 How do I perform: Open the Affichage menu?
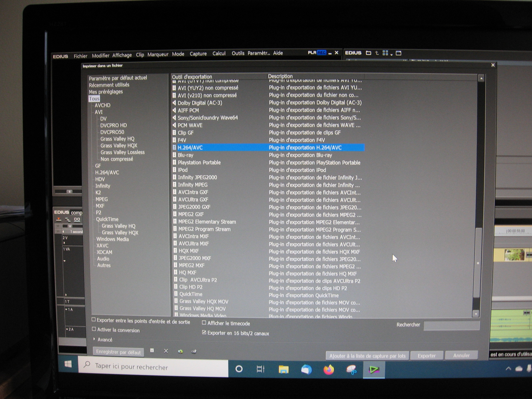pyautogui.click(x=122, y=55)
